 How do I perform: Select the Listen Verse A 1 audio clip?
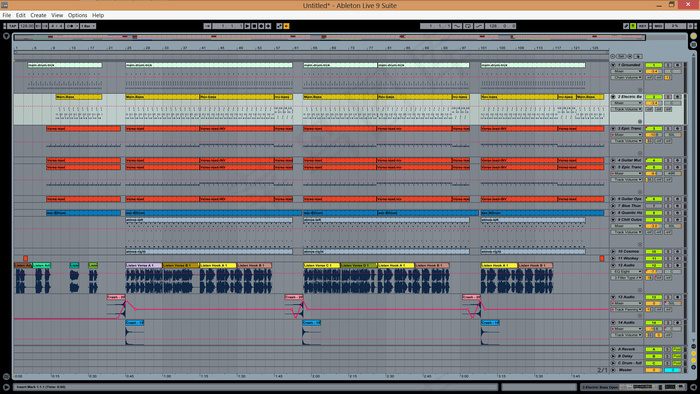144,265
